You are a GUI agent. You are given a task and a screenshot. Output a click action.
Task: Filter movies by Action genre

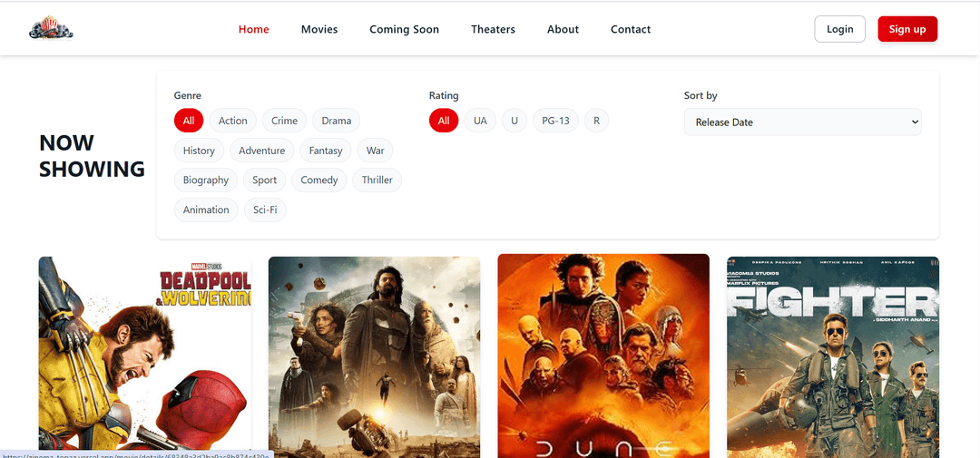(233, 121)
